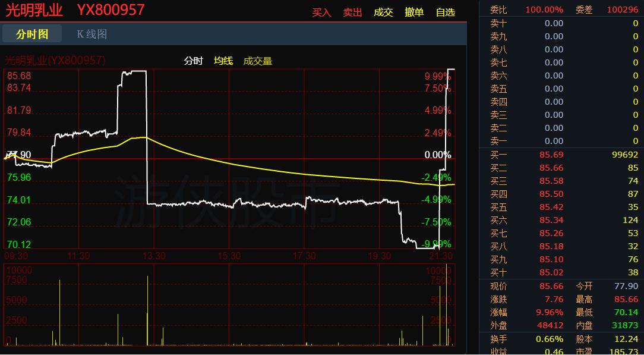The height and width of the screenshot is (355, 644).
Task: Click the 卖一 order book row
Action: coord(561,141)
